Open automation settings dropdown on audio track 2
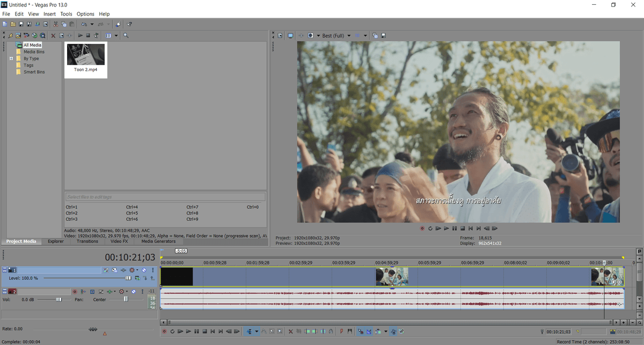Screen dimensions: 644x345 click(x=127, y=292)
